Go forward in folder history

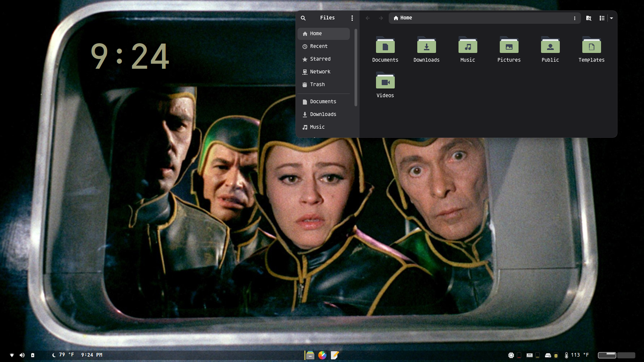click(381, 18)
